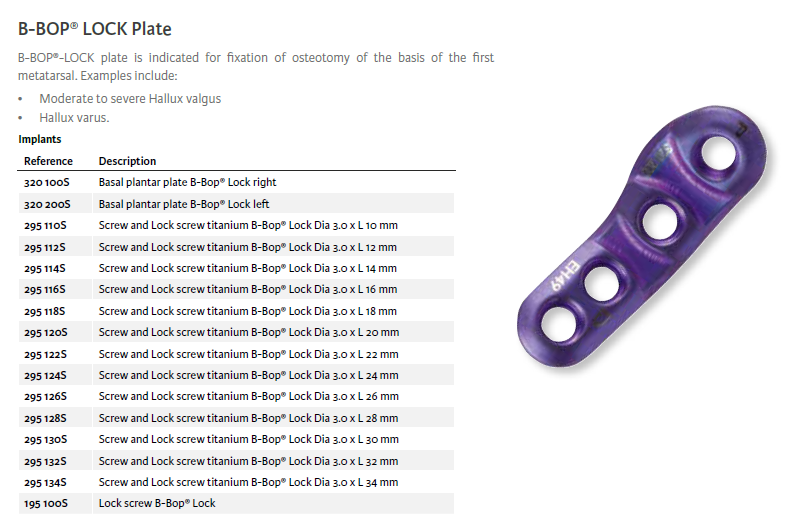Click reference number 320 200S
The height and width of the screenshot is (524, 802).
45,204
